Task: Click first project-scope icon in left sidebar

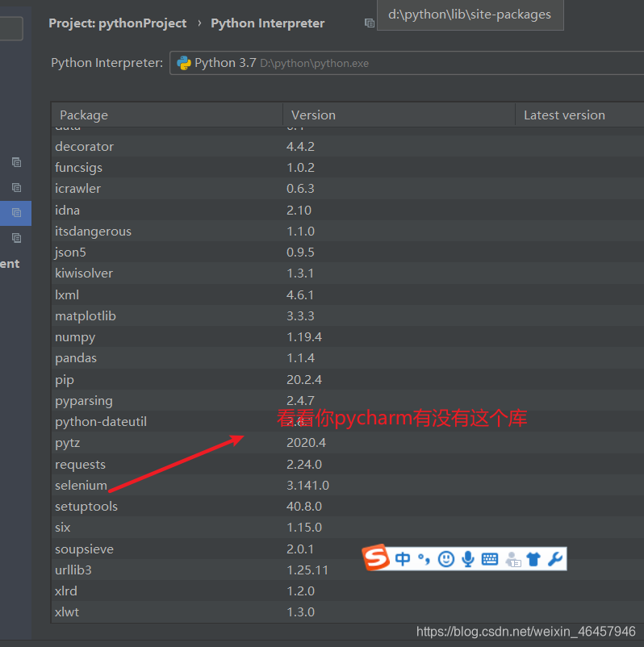Action: coord(16,162)
